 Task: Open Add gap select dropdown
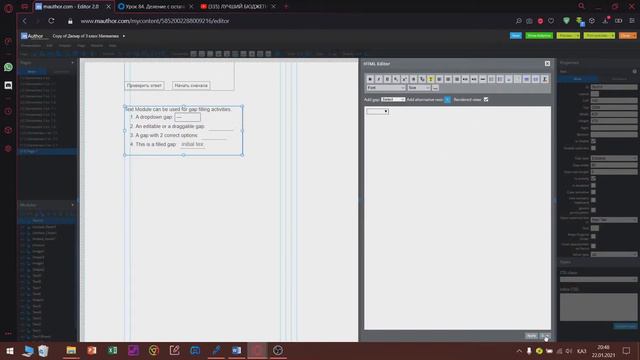point(393,100)
